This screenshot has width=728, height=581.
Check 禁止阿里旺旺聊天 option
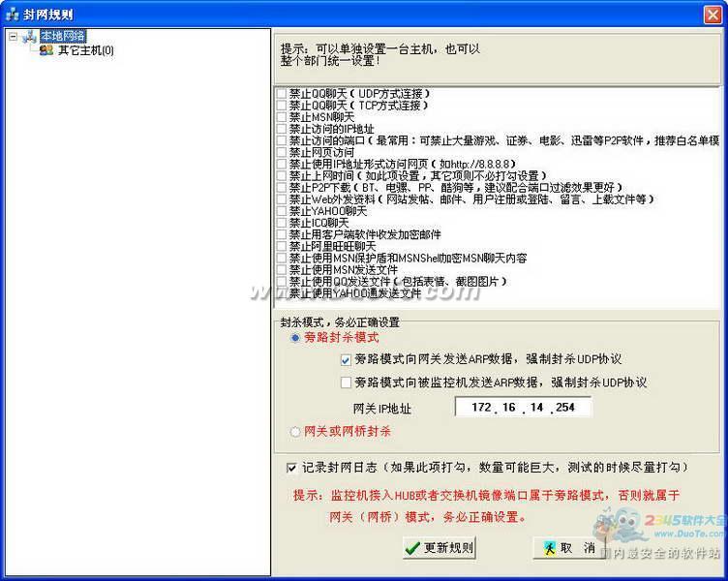coord(282,246)
